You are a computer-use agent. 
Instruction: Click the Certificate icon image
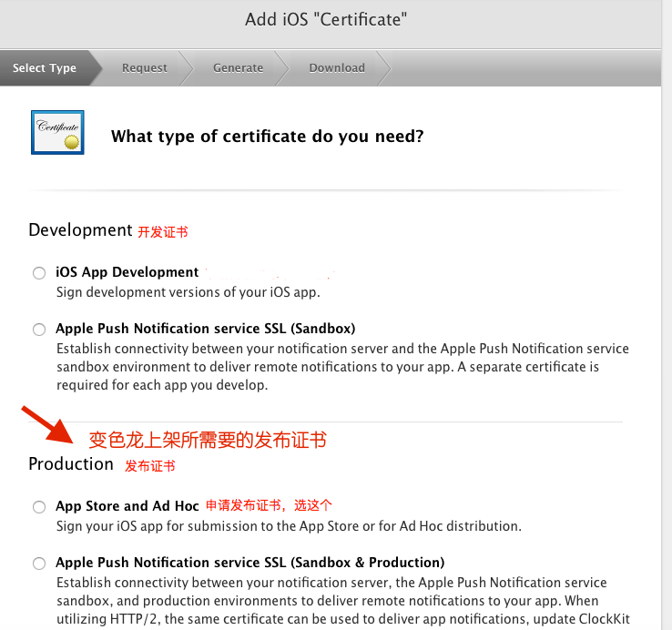click(x=57, y=132)
